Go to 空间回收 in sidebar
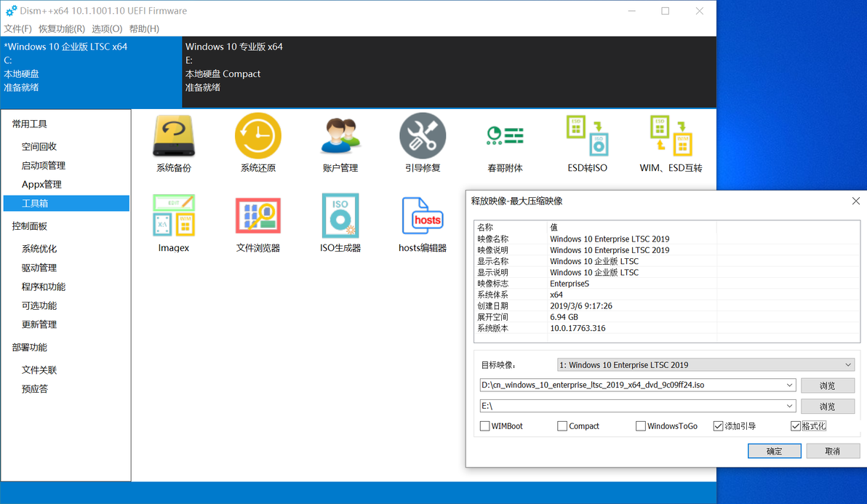The height and width of the screenshot is (504, 867). coord(39,146)
